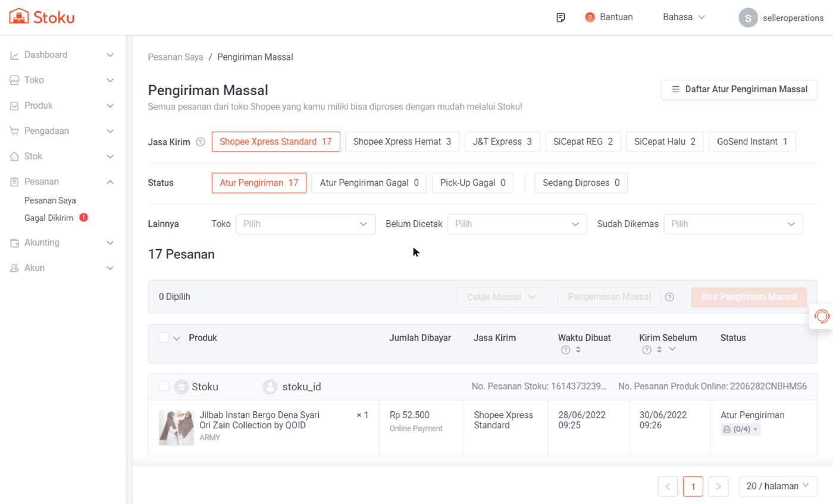
Task: Open the 20 / halaman page size selector
Action: pos(777,486)
